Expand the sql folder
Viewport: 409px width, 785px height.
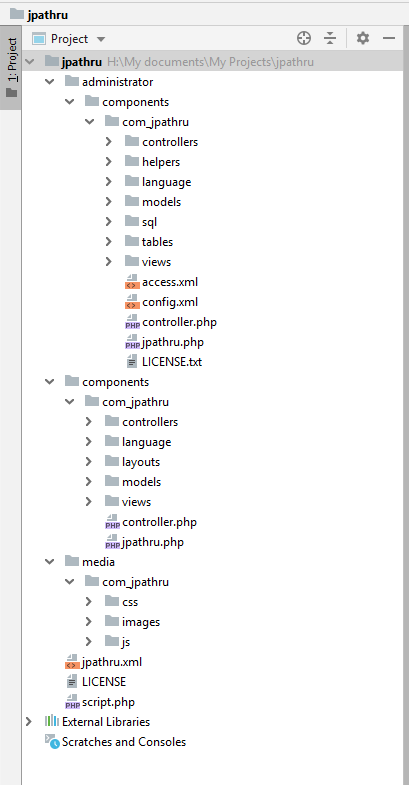(x=109, y=222)
